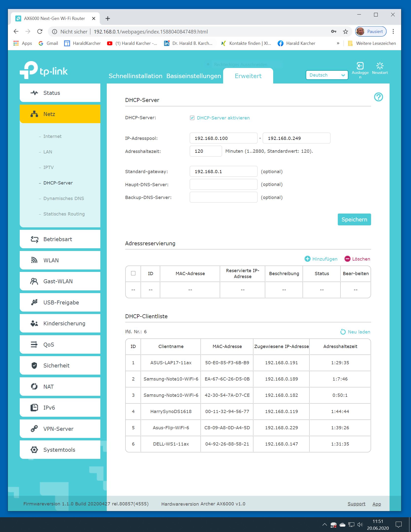Image resolution: width=411 pixels, height=532 pixels.
Task: Open the Chrome three-dot menu
Action: pos(393,32)
